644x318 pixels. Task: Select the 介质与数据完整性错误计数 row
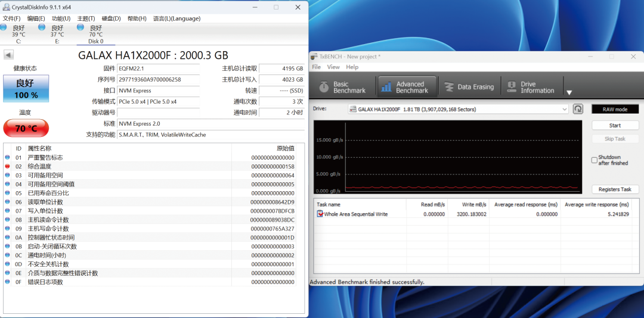150,273
